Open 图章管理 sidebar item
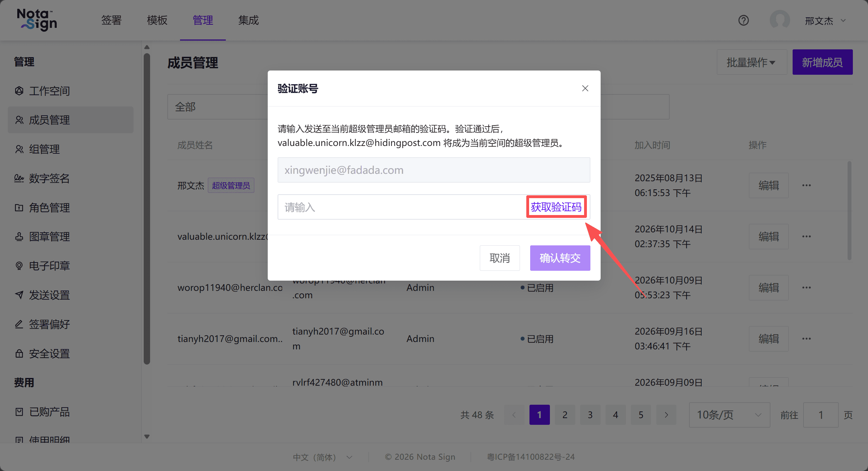Screen dimensions: 868x471 [70, 237]
